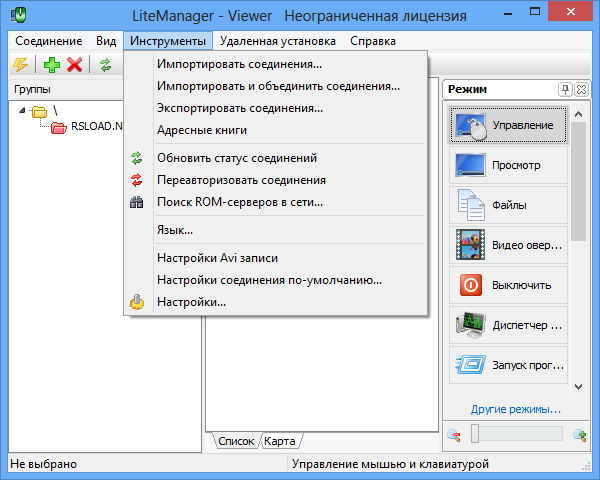Choose Импортировать и объединить соединения...

pyautogui.click(x=276, y=86)
